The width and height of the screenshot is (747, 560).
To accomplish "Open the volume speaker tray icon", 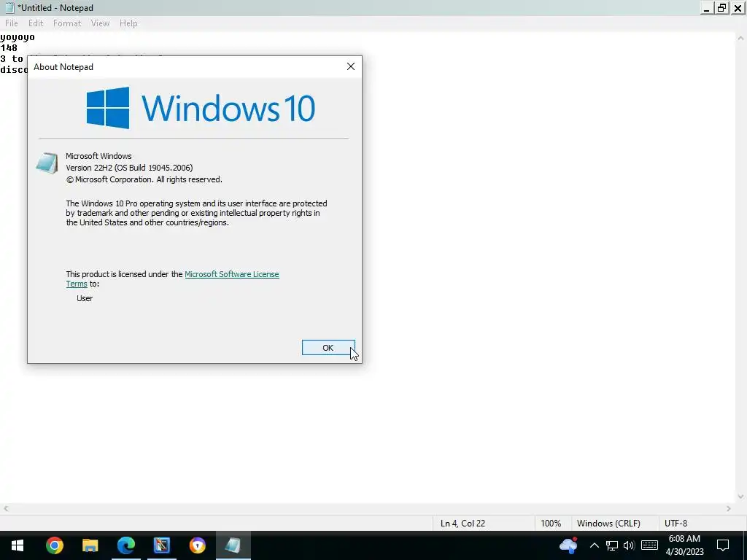I will click(x=629, y=545).
